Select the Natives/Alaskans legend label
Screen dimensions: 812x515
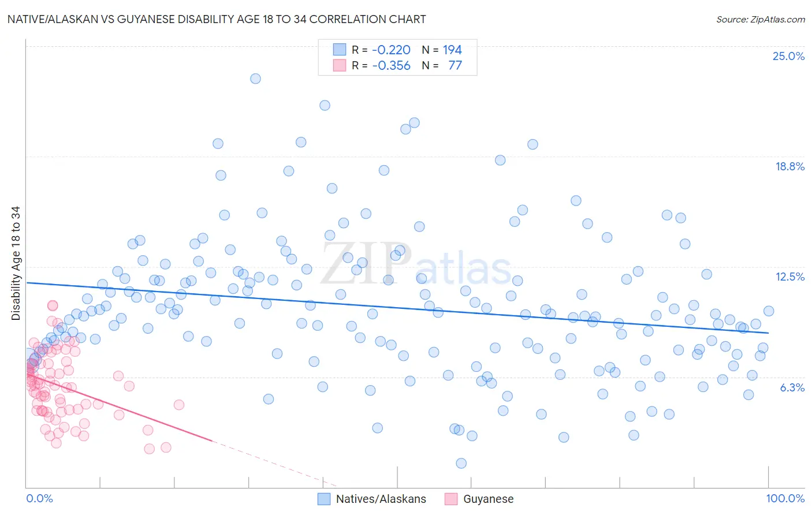381,499
